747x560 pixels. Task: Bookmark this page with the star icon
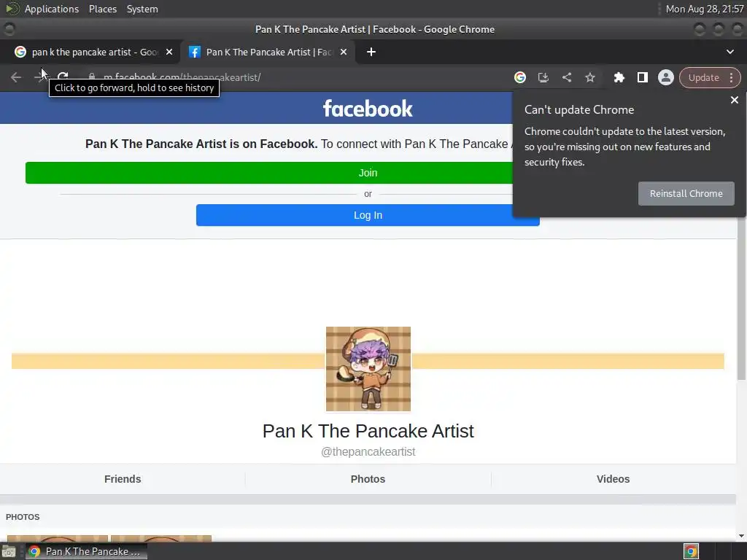click(x=589, y=77)
